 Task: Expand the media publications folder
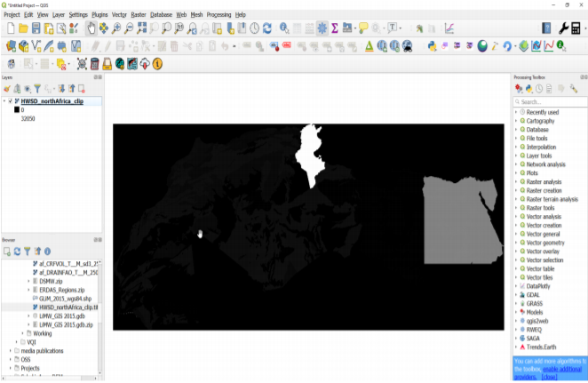[11, 351]
